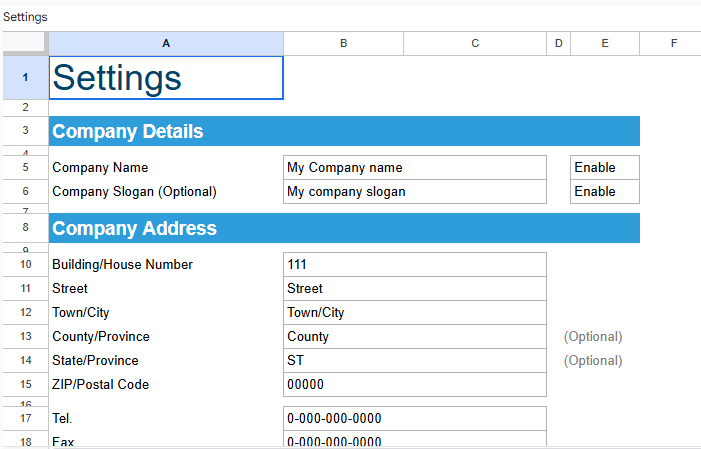Image resolution: width=701 pixels, height=449 pixels.
Task: Click the column E header
Action: 605,43
